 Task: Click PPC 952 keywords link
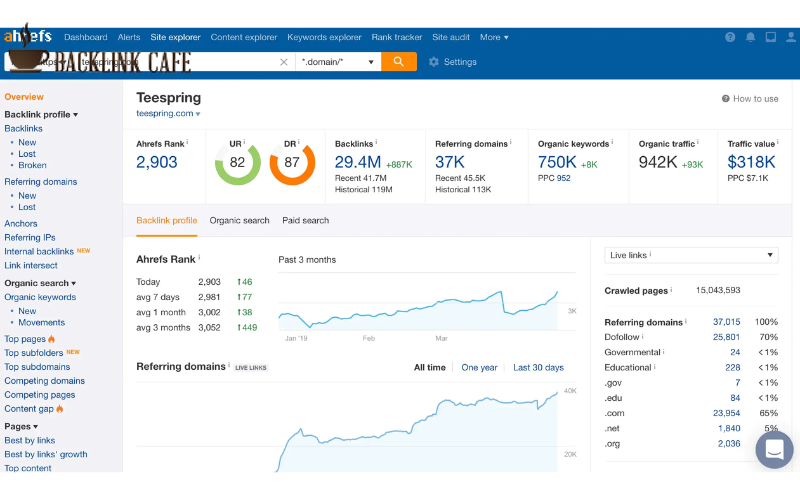pos(563,178)
